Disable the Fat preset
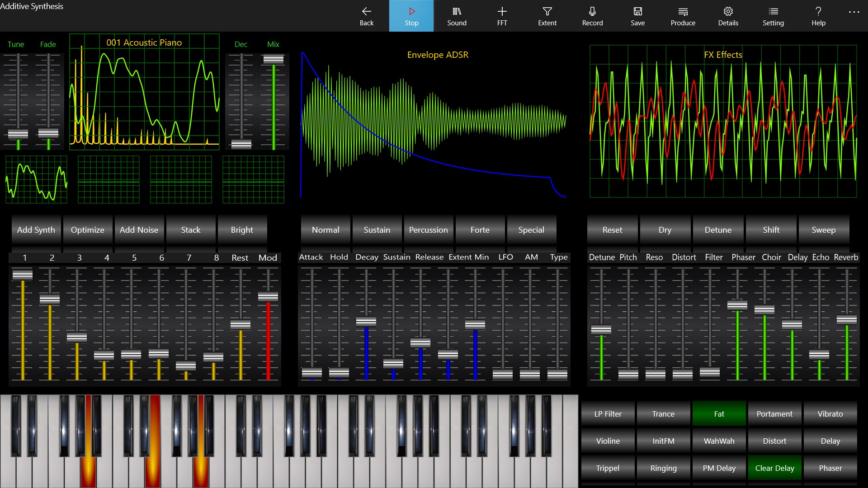The height and width of the screenshot is (488, 868). coord(719,413)
